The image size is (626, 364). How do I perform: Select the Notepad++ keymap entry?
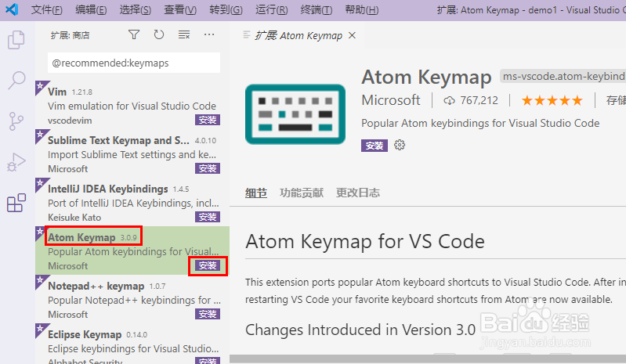point(132,299)
